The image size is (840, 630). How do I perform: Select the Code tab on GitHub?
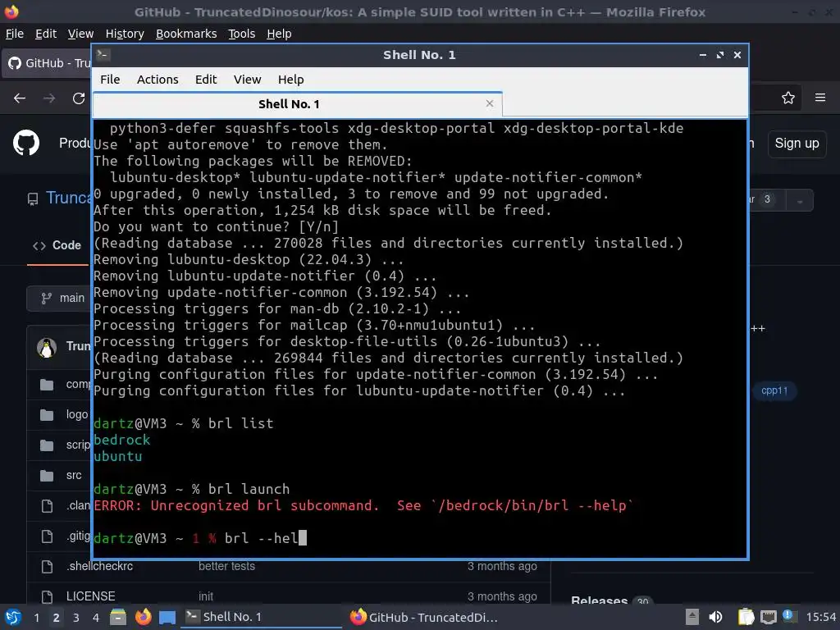point(57,245)
